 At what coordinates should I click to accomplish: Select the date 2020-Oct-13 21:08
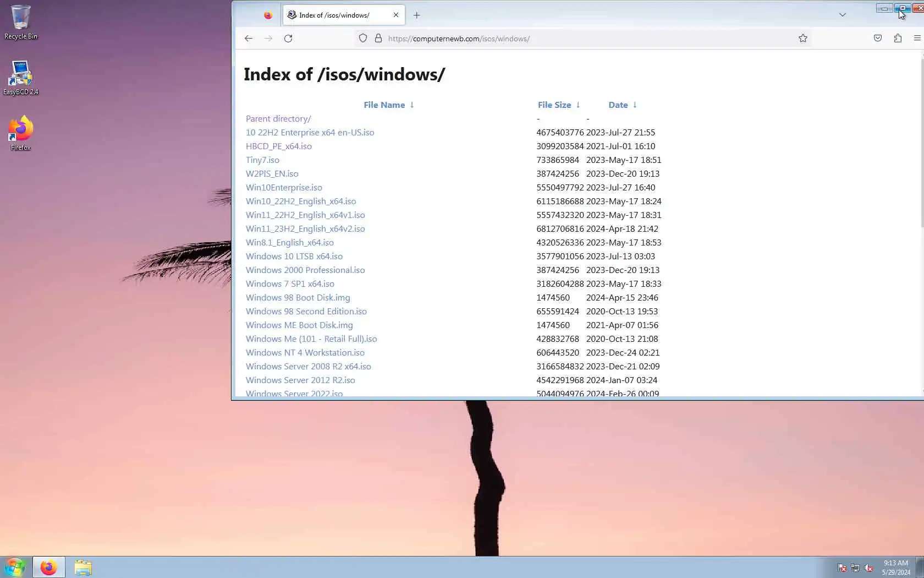(622, 339)
